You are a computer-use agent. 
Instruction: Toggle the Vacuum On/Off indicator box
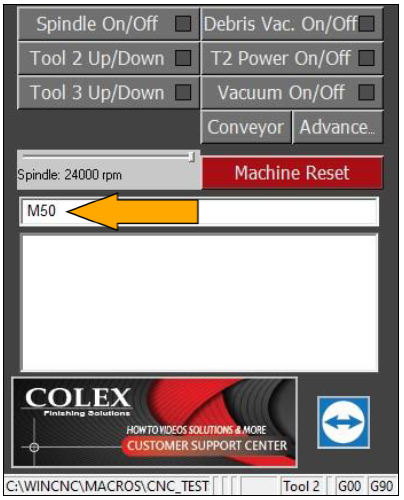pos(366,92)
